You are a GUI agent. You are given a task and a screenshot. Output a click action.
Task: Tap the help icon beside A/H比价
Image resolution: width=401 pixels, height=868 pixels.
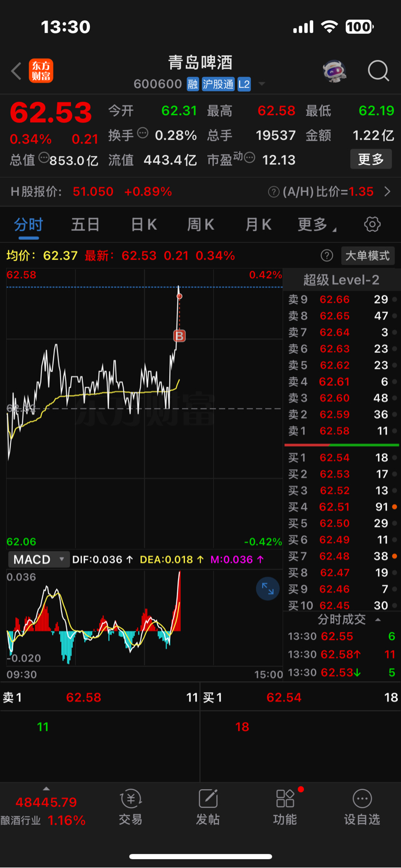274,192
